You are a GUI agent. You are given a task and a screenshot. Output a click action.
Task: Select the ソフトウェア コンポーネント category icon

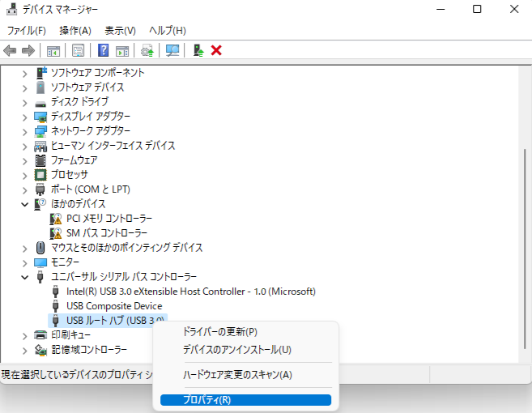(x=40, y=73)
